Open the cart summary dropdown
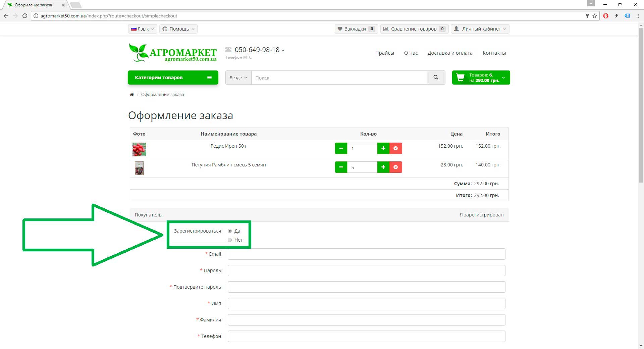Viewport: 644px width, 349px height. point(481,78)
